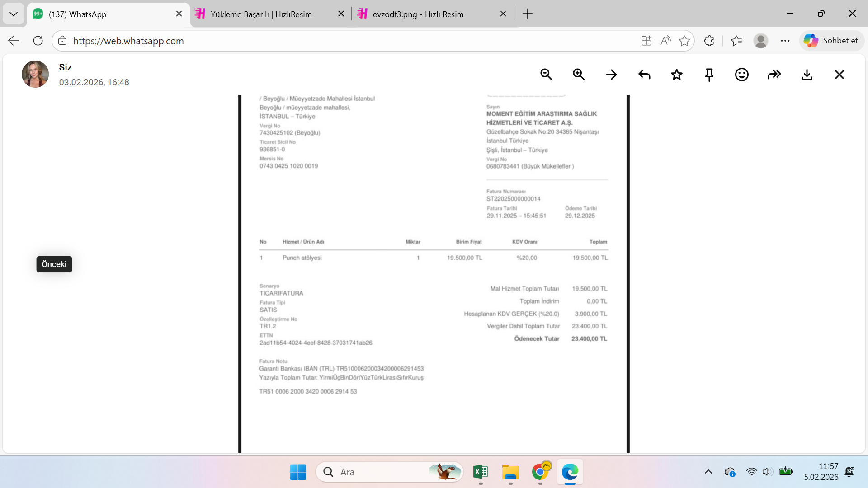This screenshot has height=488, width=868.
Task: Reply to this image message
Action: click(644, 75)
